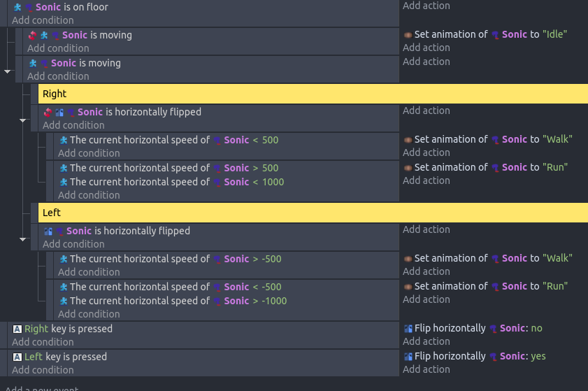Click 'Sonic' object name in 'Sonic is on floor'
Viewport: 588px width, 391px height.
[48, 7]
